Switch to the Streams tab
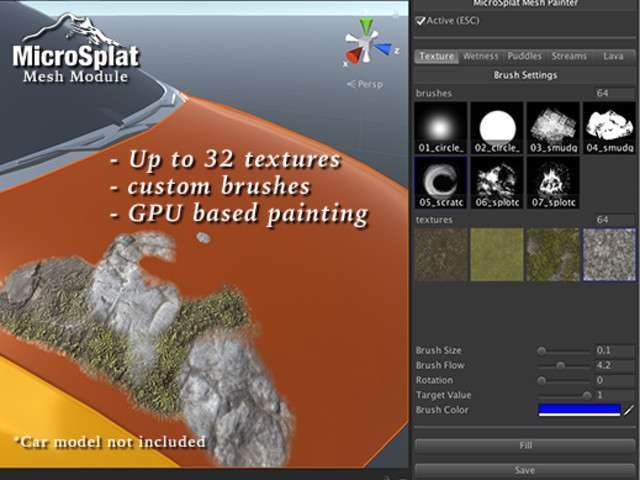The height and width of the screenshot is (480, 640). pyautogui.click(x=569, y=56)
